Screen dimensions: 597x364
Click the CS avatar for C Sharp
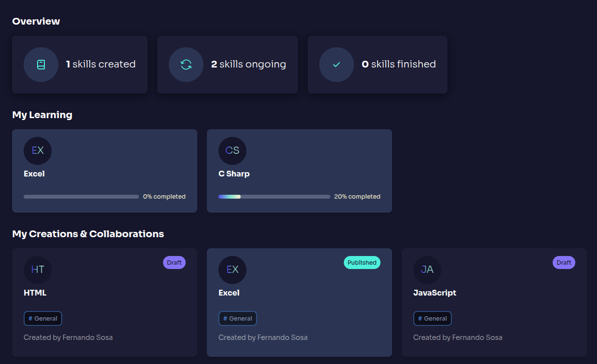[232, 150]
